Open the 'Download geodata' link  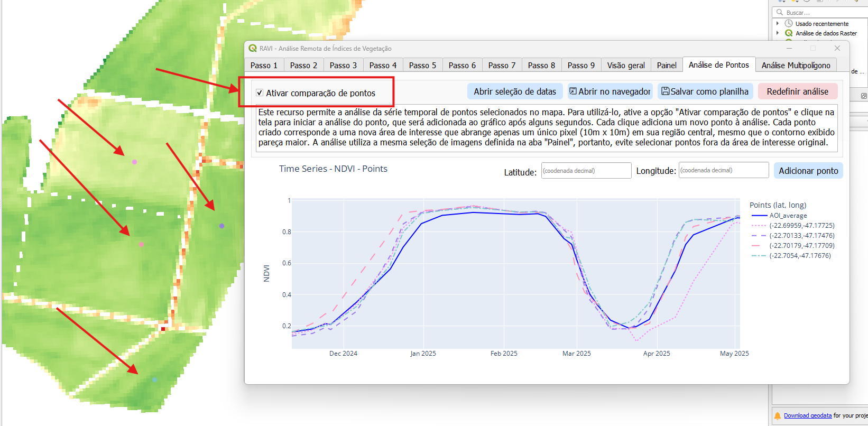pyautogui.click(x=807, y=415)
